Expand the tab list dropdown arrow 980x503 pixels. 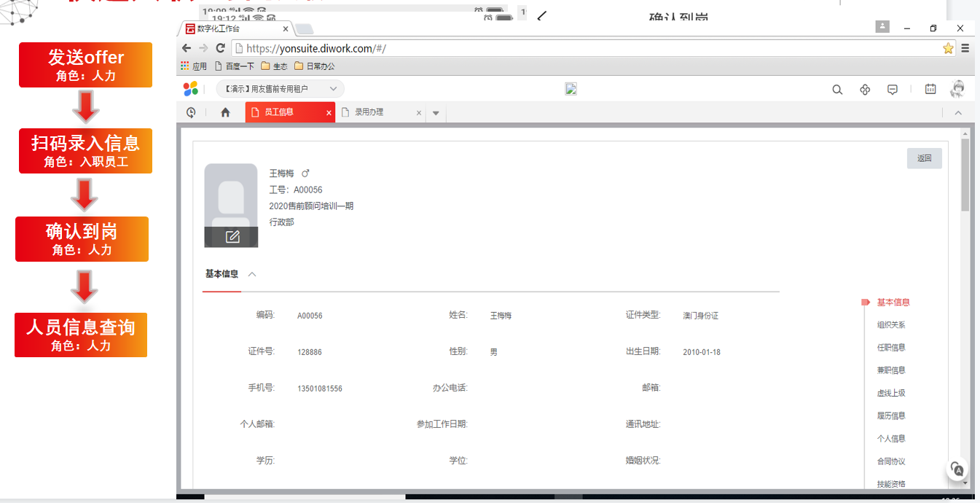click(436, 113)
